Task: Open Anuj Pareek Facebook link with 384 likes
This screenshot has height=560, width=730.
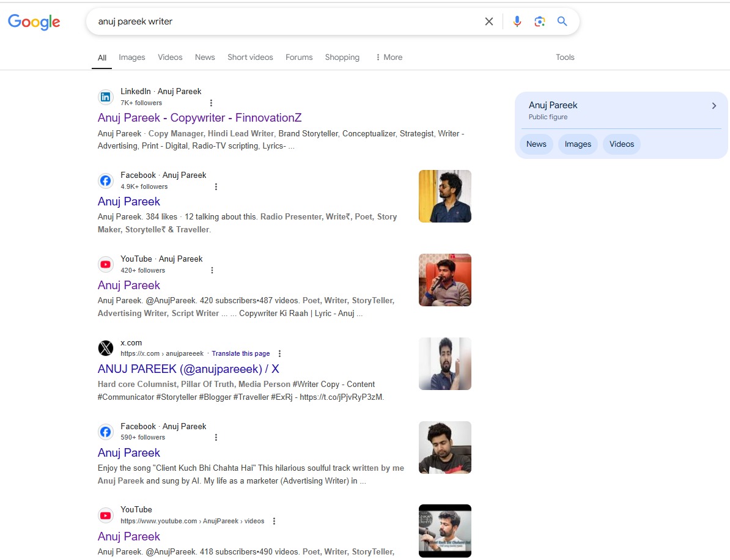Action: (128, 202)
